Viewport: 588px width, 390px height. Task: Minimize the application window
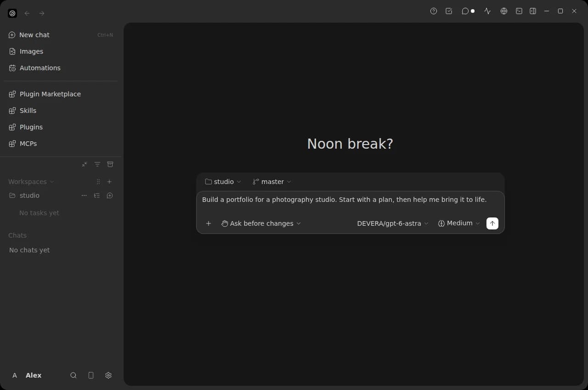(547, 11)
